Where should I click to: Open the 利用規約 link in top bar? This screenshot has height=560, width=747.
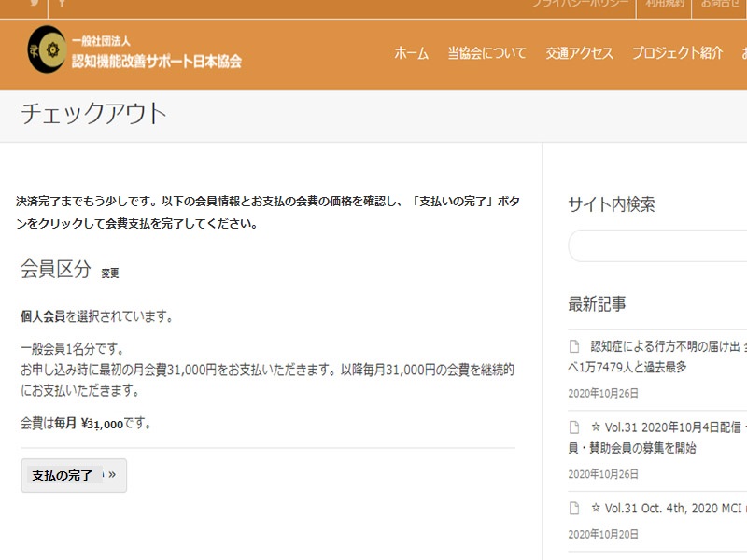point(662,5)
